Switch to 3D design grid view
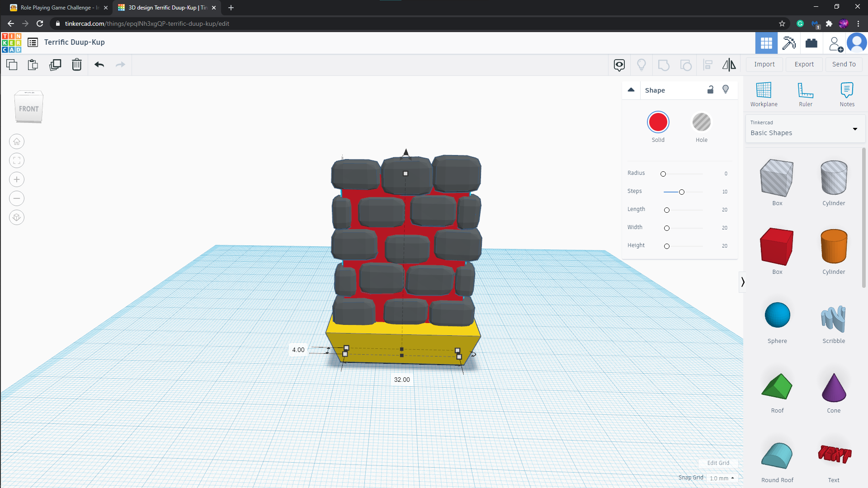Image resolution: width=868 pixels, height=488 pixels. point(766,43)
